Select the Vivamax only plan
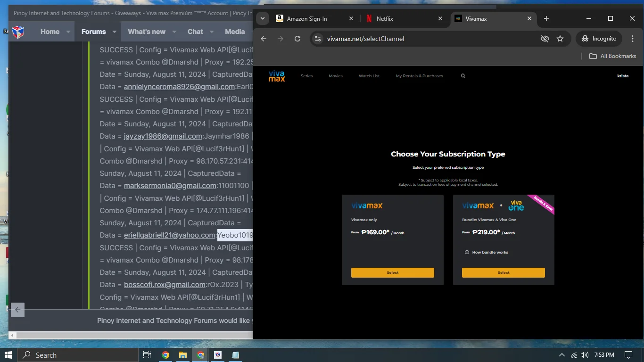 (392, 272)
